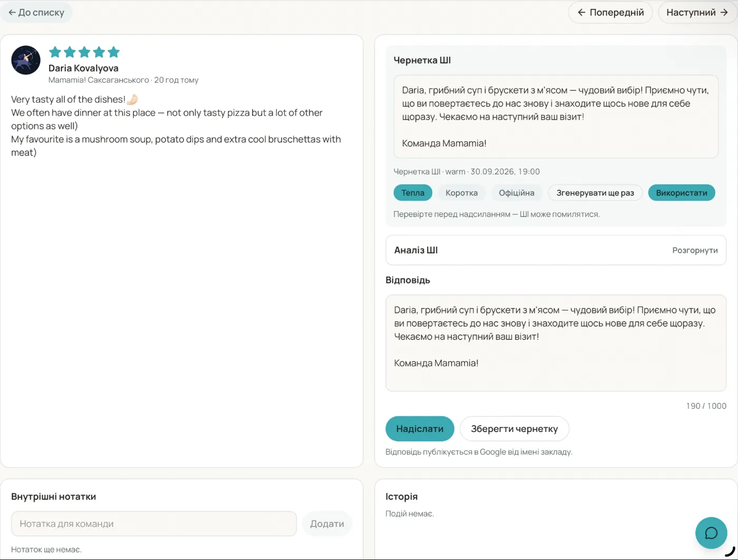Click into the reply text area
The width and height of the screenshot is (738, 560).
(556, 343)
